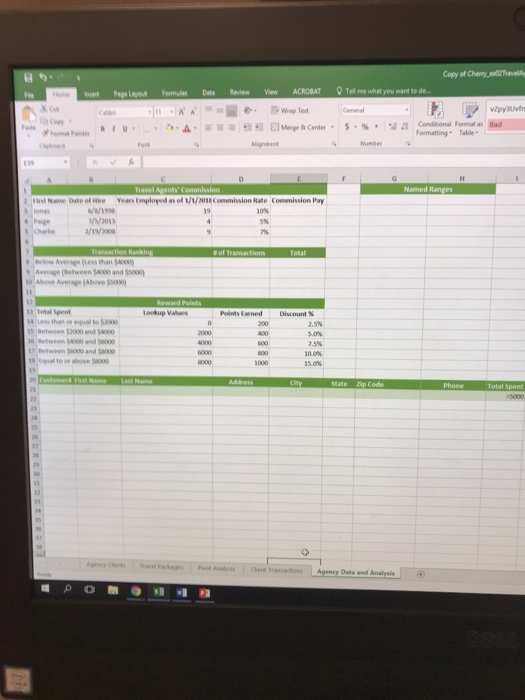The image size is (525, 700).
Task: Open the font size 11 dropdown
Action: (172, 112)
